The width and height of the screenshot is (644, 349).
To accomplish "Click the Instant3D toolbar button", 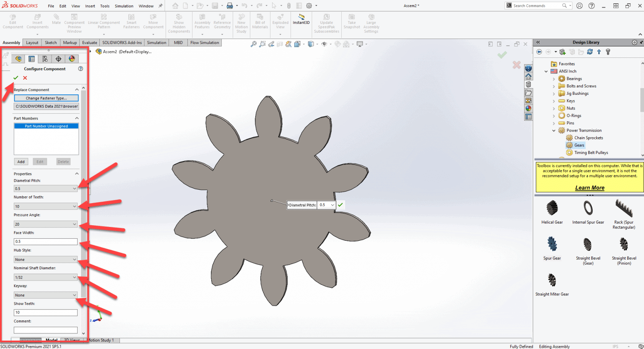I will pyautogui.click(x=301, y=20).
